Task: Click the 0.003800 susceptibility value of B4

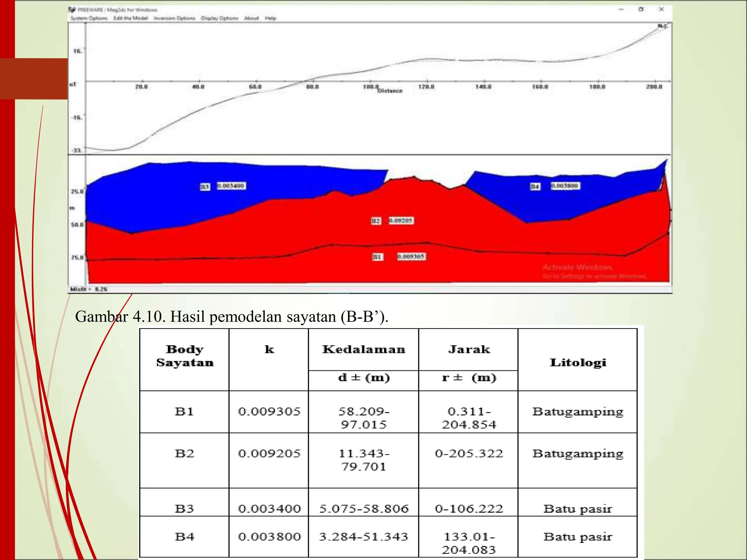Action: (565, 186)
